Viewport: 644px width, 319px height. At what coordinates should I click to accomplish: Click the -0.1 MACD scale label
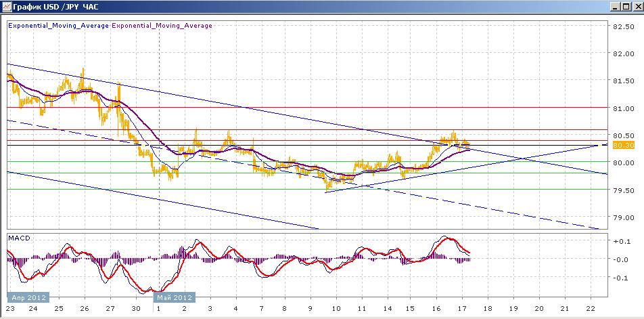click(620, 278)
